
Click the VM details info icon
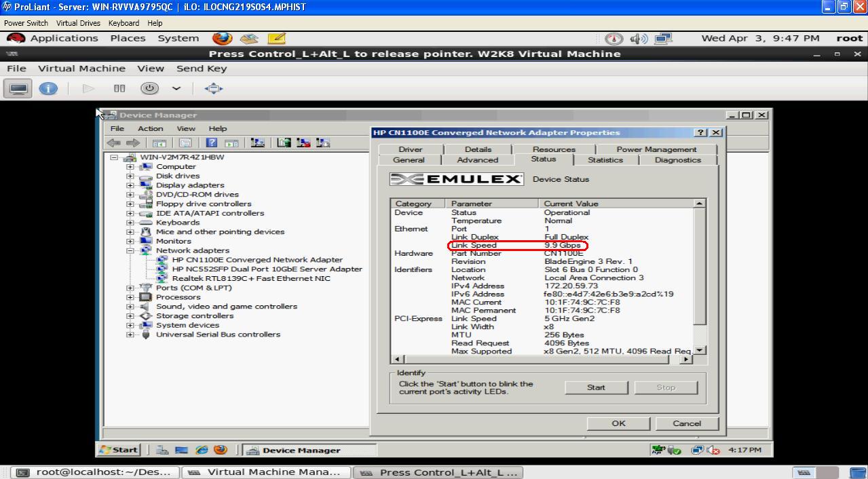coord(48,88)
